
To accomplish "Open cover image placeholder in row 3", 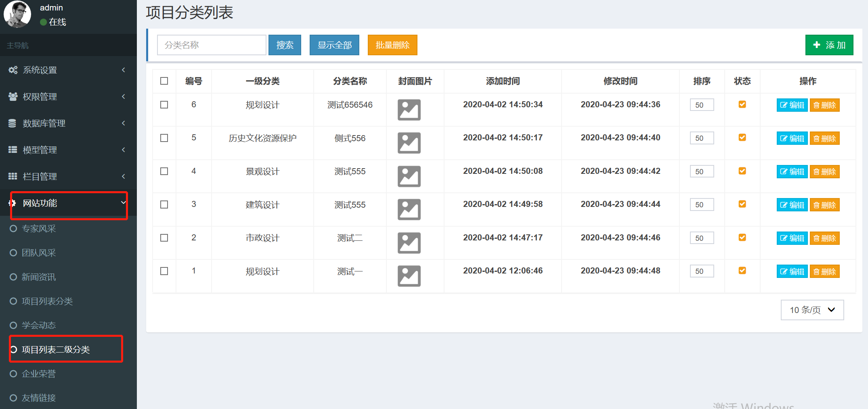I will pyautogui.click(x=409, y=209).
